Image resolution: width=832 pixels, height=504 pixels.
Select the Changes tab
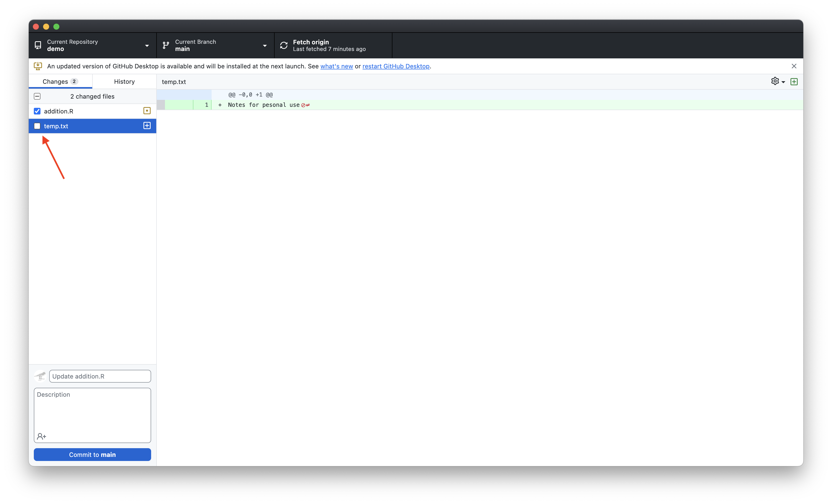(60, 81)
